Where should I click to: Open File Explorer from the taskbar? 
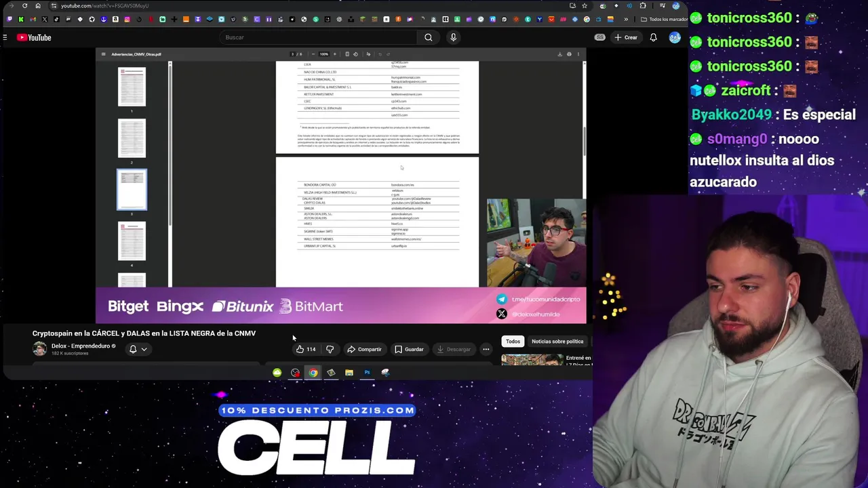(x=349, y=372)
